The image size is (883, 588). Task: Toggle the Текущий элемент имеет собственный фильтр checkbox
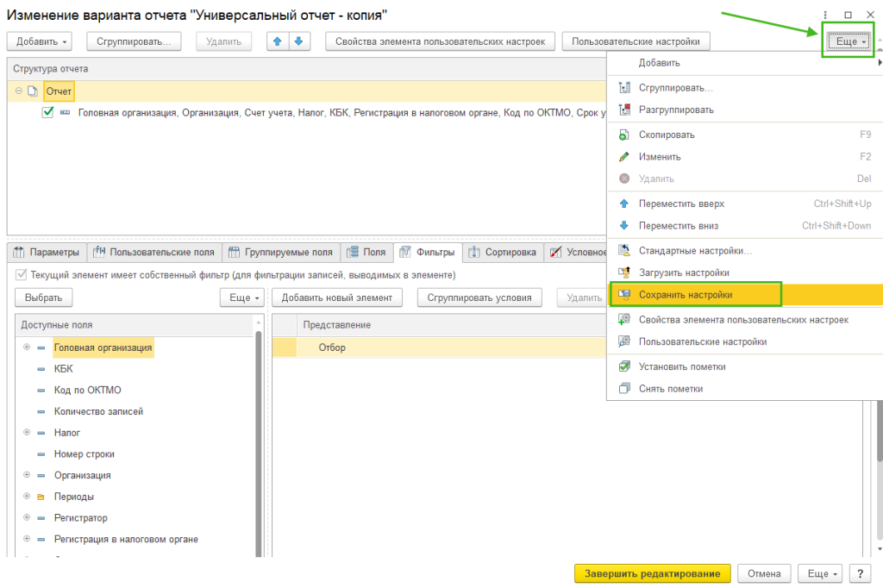coord(22,275)
